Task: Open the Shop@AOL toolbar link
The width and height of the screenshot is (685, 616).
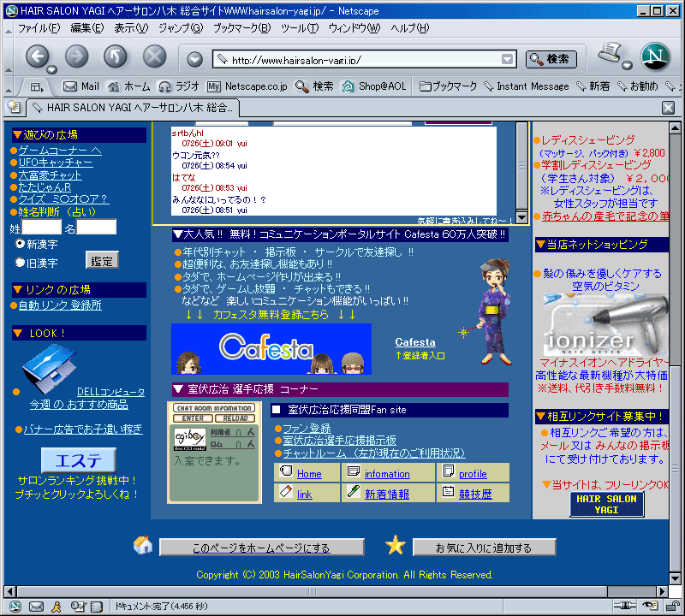Action: click(374, 86)
